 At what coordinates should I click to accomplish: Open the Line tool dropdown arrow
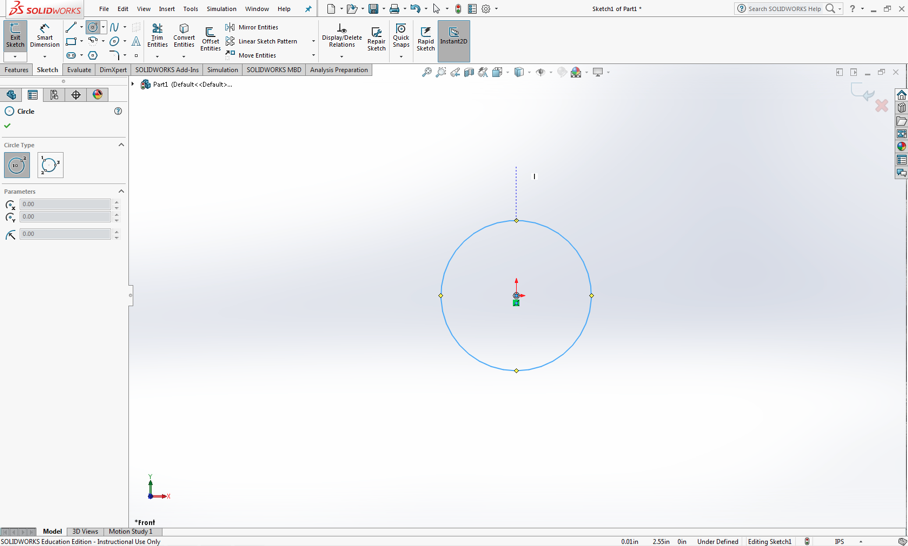[81, 27]
